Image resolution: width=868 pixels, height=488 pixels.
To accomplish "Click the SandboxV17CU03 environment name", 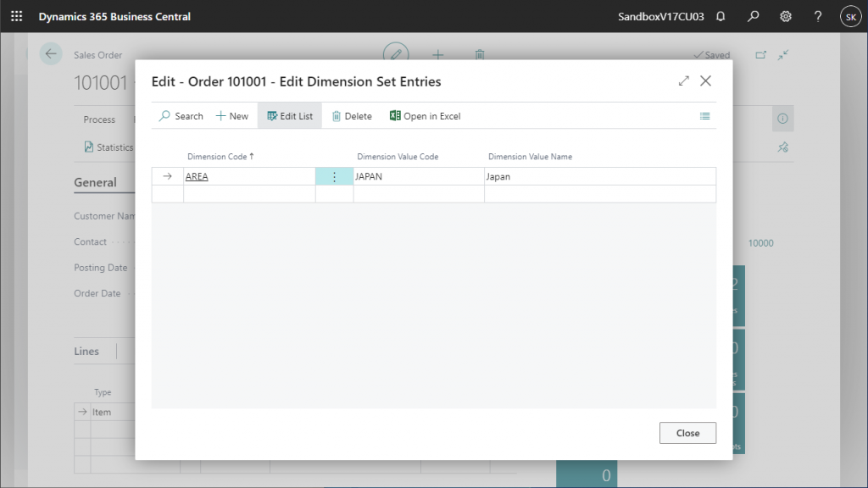I will [661, 17].
